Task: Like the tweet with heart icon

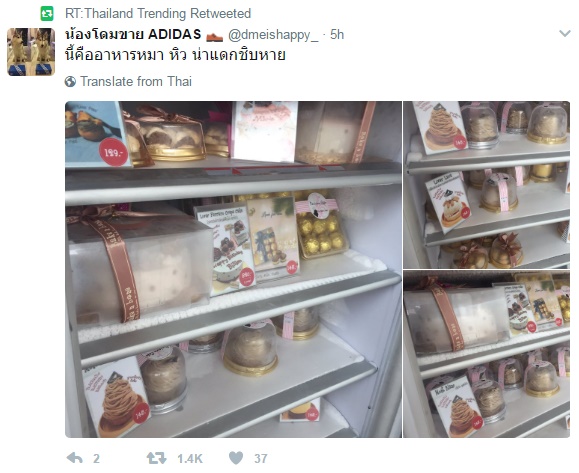Action: (236, 458)
